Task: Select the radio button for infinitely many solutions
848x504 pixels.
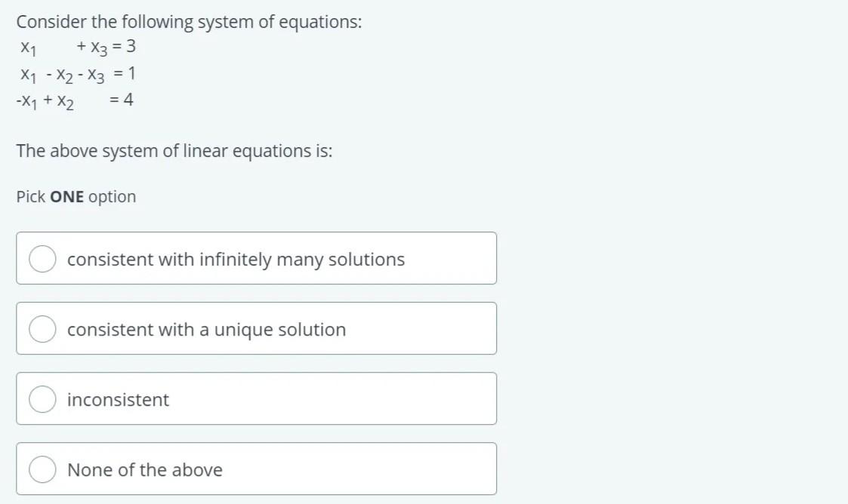Action: pyautogui.click(x=42, y=258)
